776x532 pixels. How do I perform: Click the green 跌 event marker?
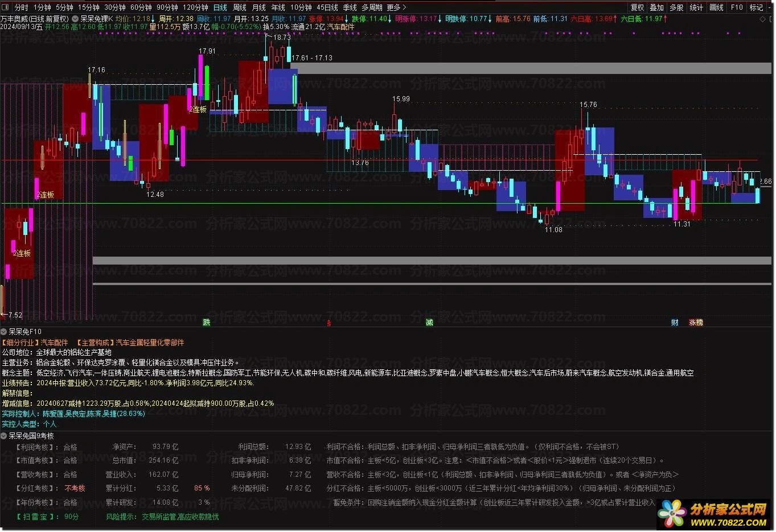(x=207, y=323)
